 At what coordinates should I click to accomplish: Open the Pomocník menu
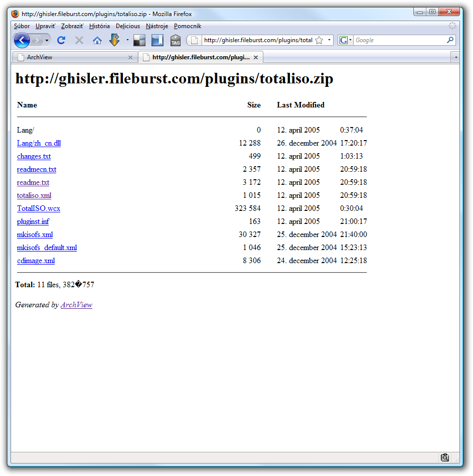(x=188, y=26)
